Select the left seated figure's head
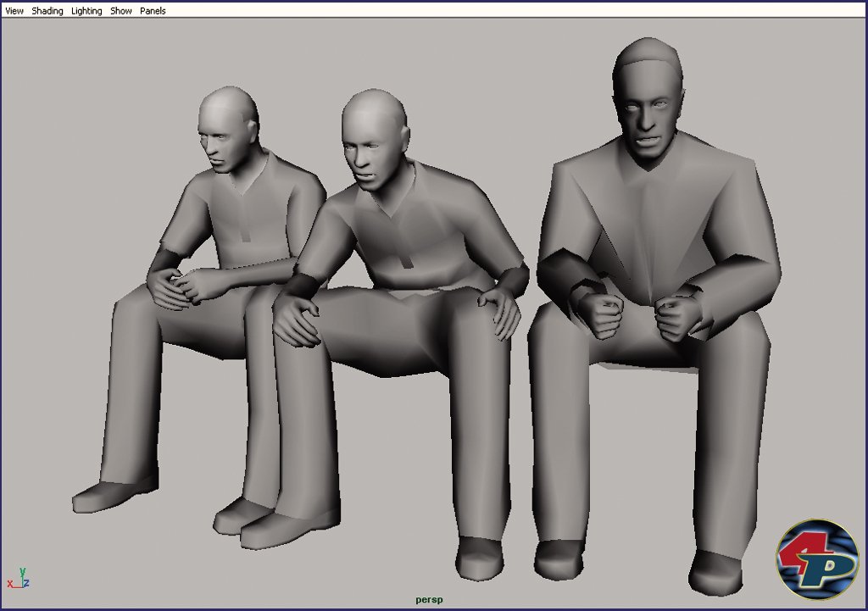Image resolution: width=868 pixels, height=611 pixels. point(226,129)
